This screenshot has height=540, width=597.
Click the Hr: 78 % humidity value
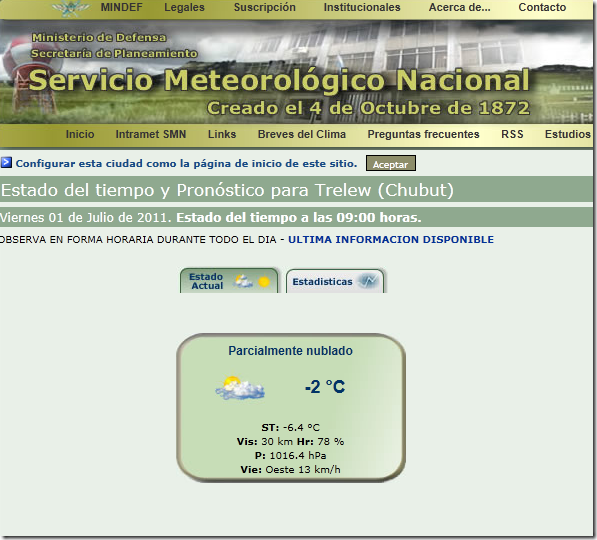click(320, 442)
